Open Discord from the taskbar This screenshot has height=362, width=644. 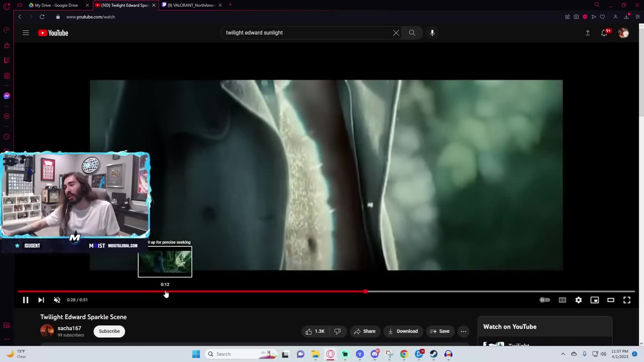375,354
